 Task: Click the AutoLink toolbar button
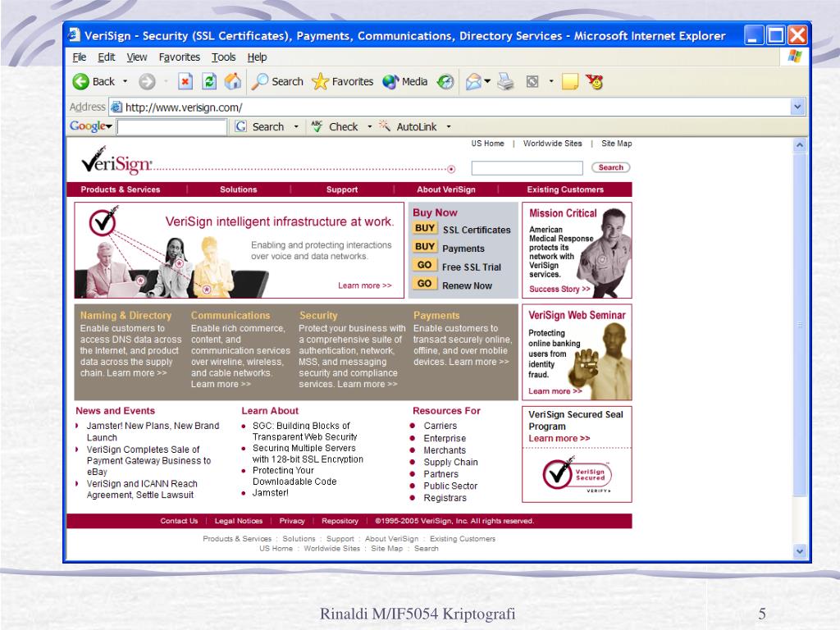point(409,126)
